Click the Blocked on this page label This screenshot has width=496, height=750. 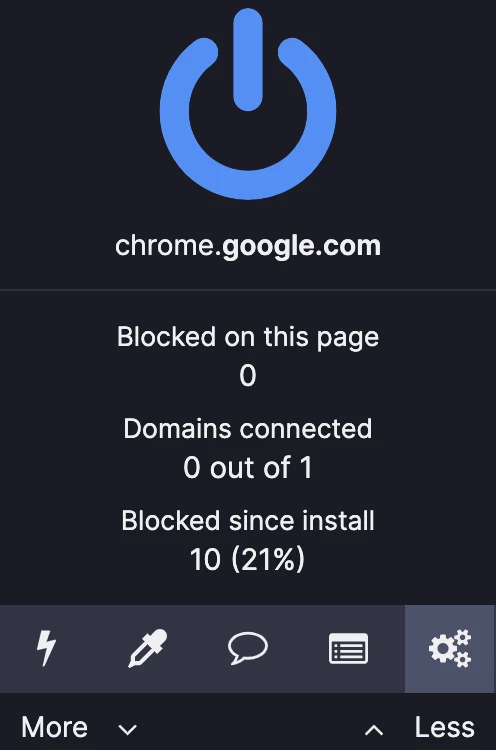(248, 337)
